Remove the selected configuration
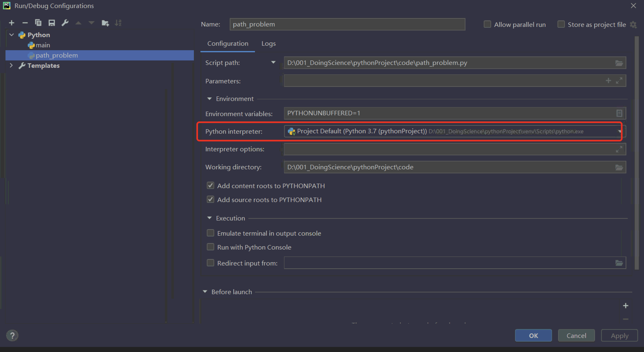The width and height of the screenshot is (644, 352). tap(25, 23)
